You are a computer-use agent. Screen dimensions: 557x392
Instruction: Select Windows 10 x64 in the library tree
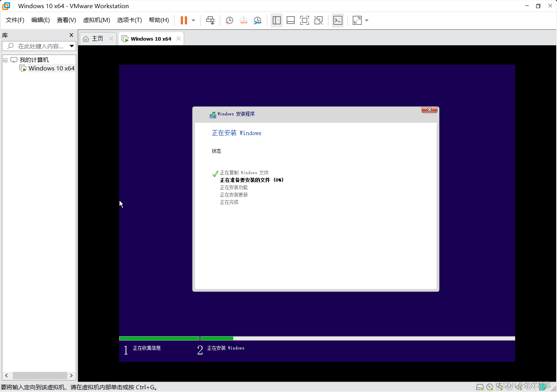[x=51, y=68]
